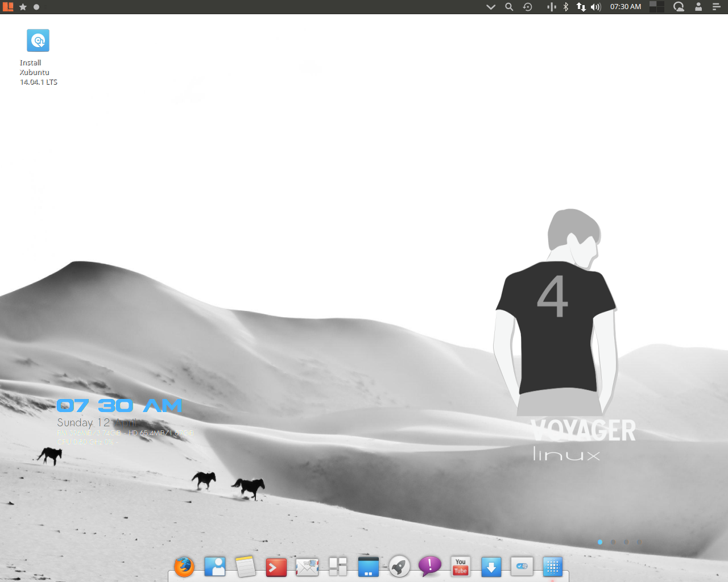Select the workspace switcher in the top panel
This screenshot has width=728, height=582.
click(657, 7)
